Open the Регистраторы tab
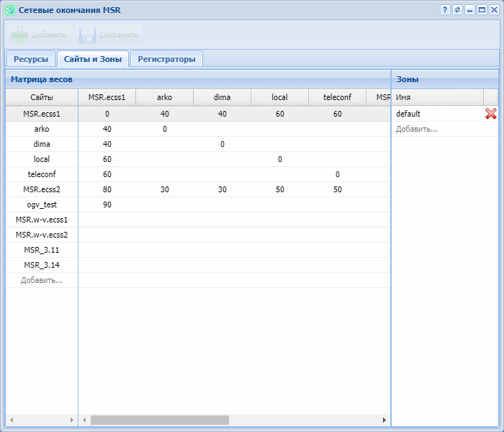This screenshot has height=432, width=504. coord(166,59)
